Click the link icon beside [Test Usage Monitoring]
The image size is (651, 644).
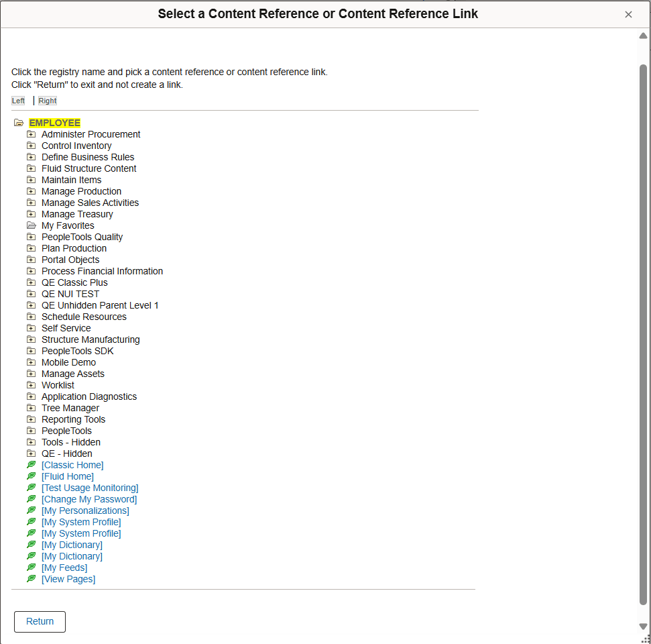[31, 488]
